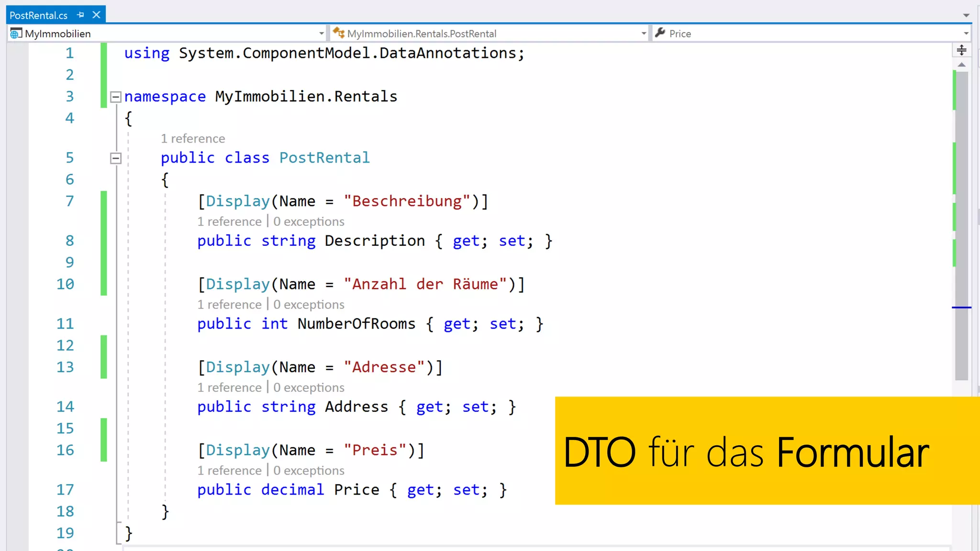
Task: Click the decimal keyword on line 17
Action: point(292,490)
